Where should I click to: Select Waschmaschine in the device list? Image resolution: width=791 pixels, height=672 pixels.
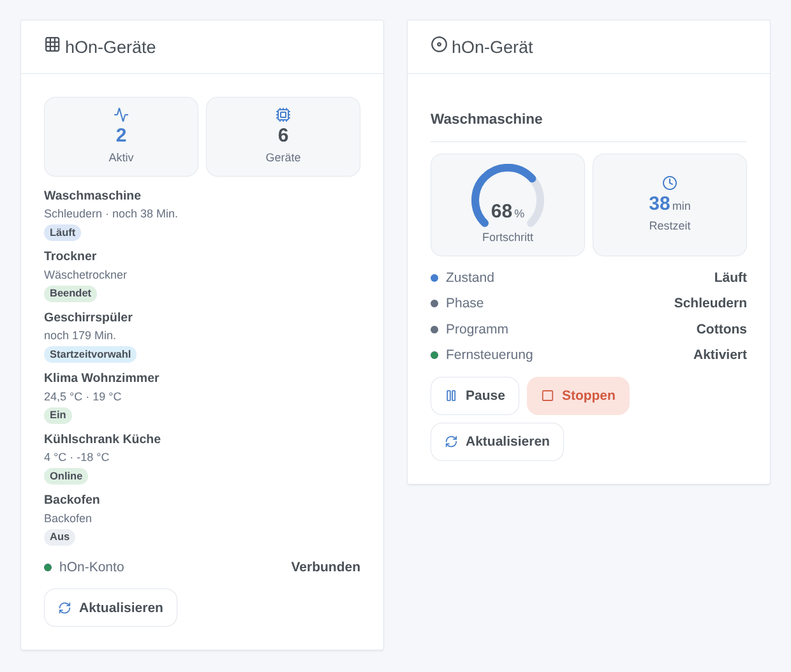tap(92, 196)
